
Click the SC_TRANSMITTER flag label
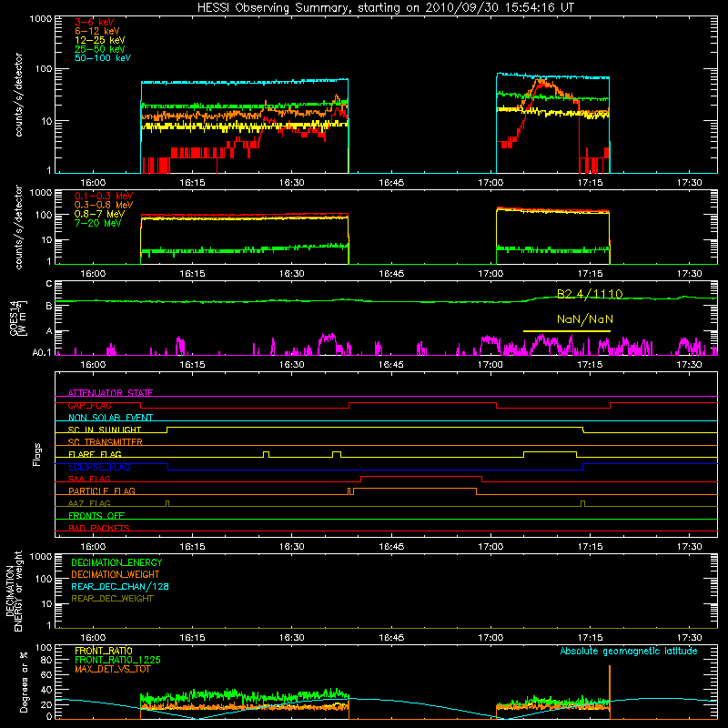click(x=105, y=441)
